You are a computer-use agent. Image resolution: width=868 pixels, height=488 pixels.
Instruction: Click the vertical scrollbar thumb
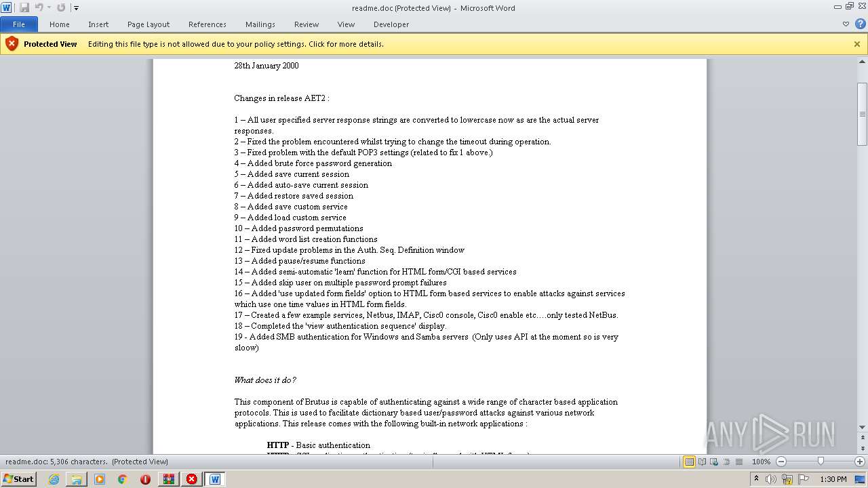pos(863,114)
